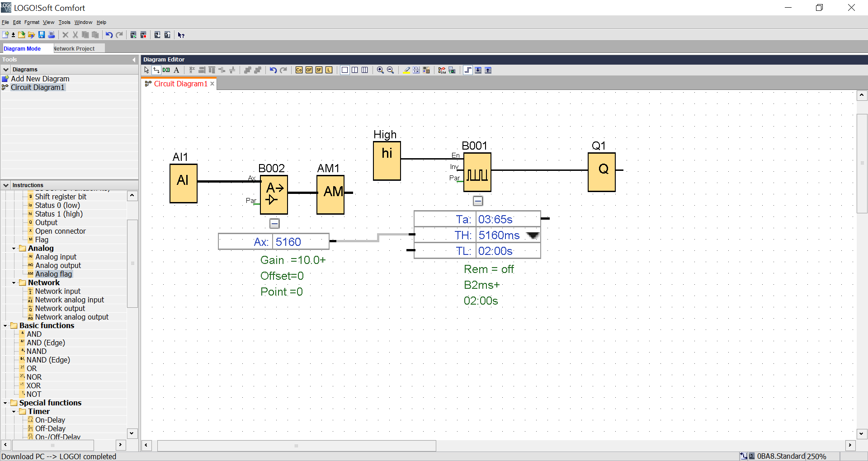Viewport: 868px width, 461px height.
Task: Click the Zoom Out magnifier icon
Action: coord(391,70)
